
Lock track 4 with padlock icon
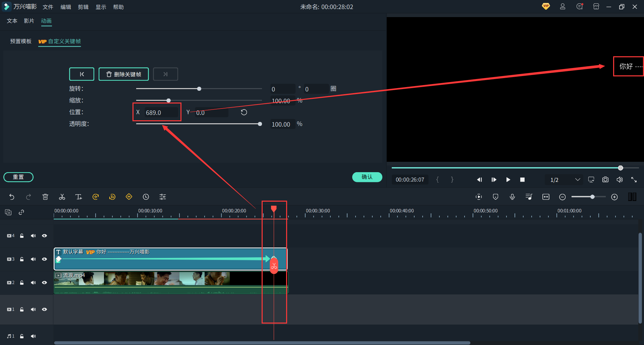point(22,236)
